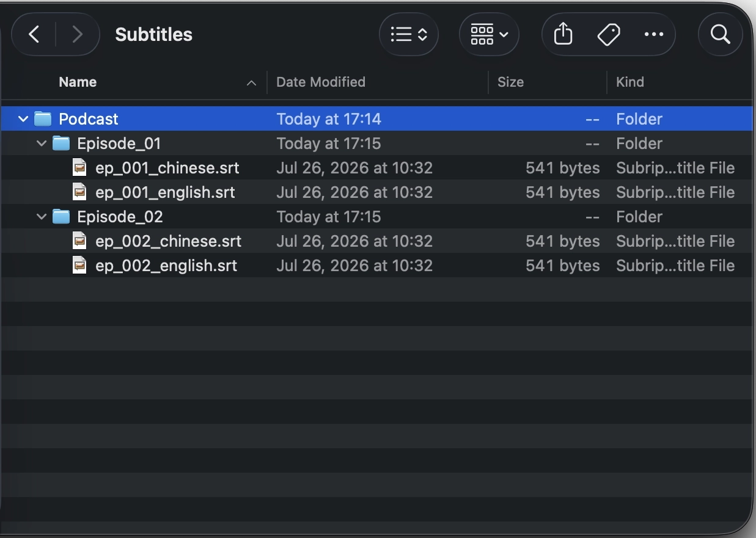
Task: Click the Search magnifier icon
Action: 721,35
